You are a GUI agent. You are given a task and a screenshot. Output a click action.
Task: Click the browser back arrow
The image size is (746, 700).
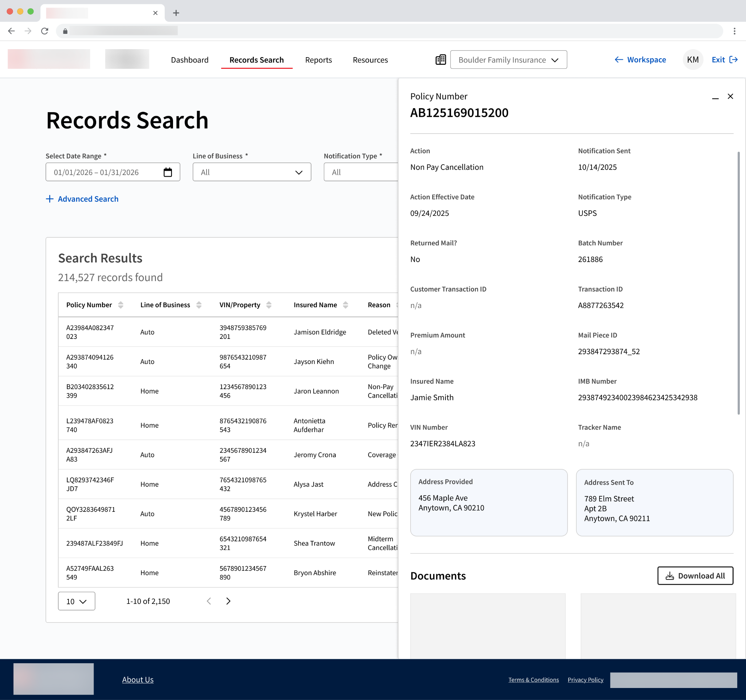click(x=11, y=31)
